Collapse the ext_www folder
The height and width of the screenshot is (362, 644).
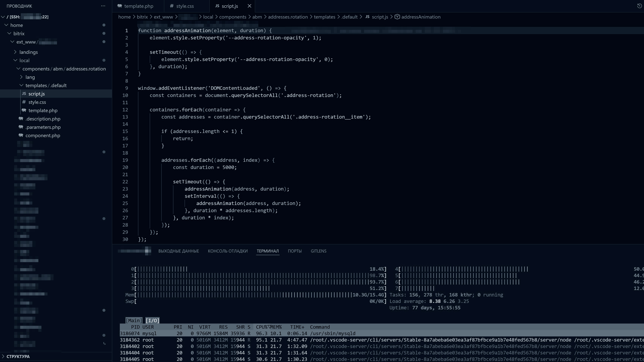pyautogui.click(x=12, y=42)
